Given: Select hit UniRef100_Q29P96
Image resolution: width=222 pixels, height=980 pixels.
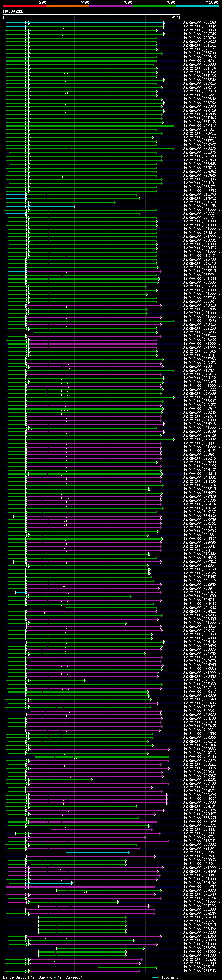Looking at the screenshot, I should tap(199, 543).
